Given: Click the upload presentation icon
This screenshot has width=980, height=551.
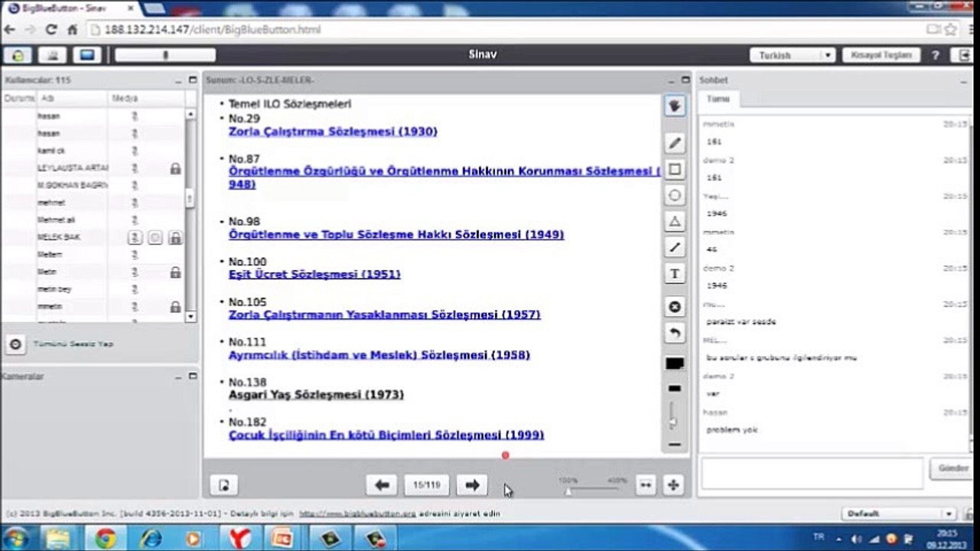Looking at the screenshot, I should click(223, 484).
